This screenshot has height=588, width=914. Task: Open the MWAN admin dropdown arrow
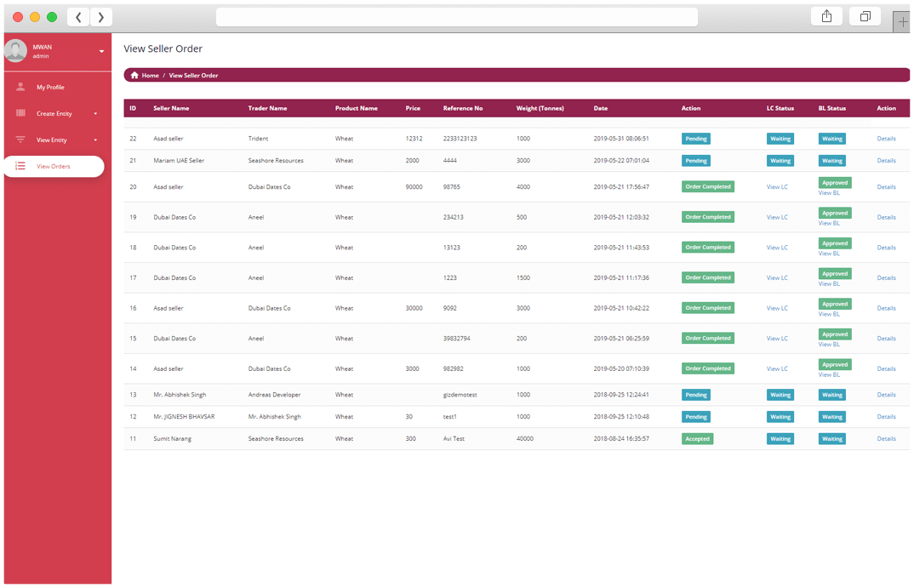tap(101, 52)
